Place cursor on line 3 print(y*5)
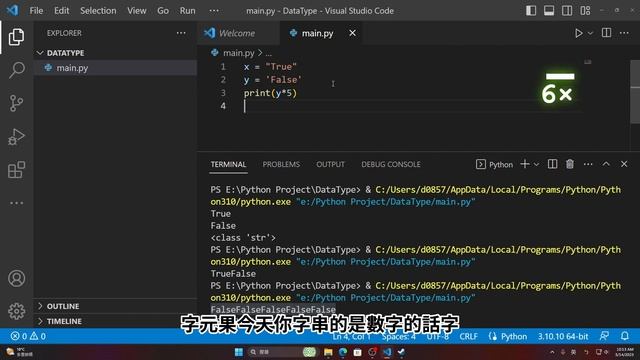640x360 pixels. pyautogui.click(x=270, y=93)
